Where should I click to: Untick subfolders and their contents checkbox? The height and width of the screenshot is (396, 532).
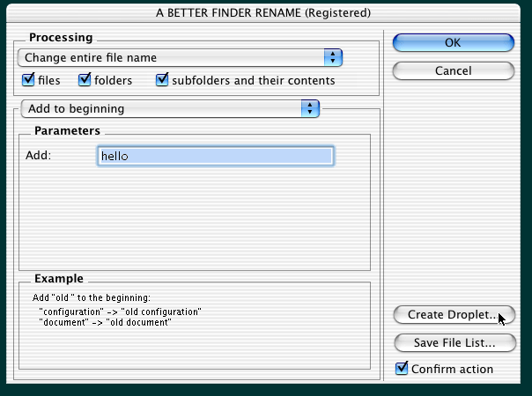pyautogui.click(x=162, y=80)
